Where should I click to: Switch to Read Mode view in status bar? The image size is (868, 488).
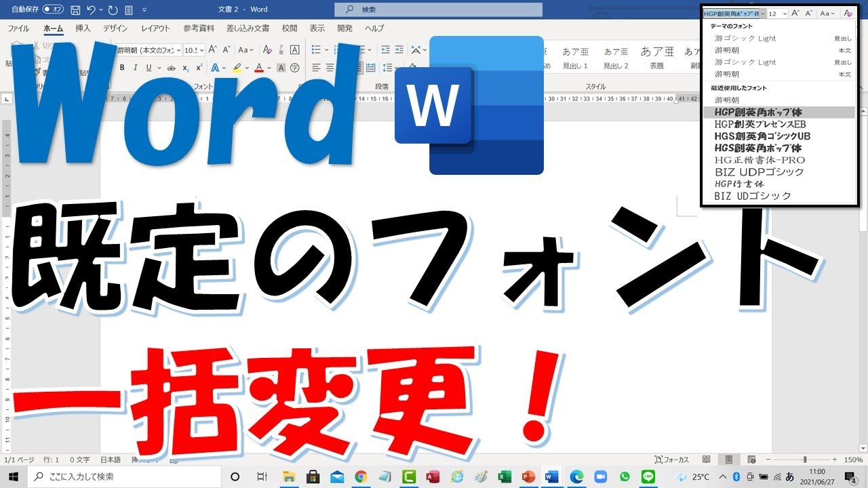point(707,460)
